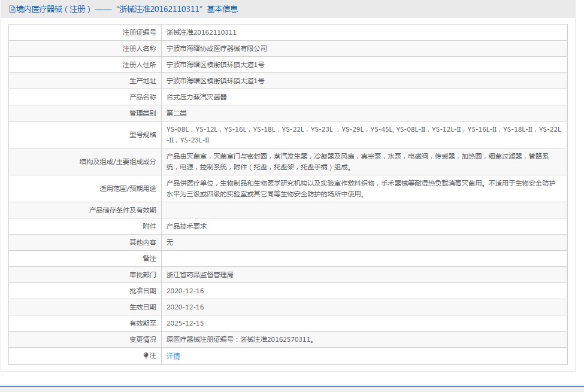The height and width of the screenshot is (392, 584).
Task: Select the 批准日期 value 2020-12-16
Action: tap(185, 291)
